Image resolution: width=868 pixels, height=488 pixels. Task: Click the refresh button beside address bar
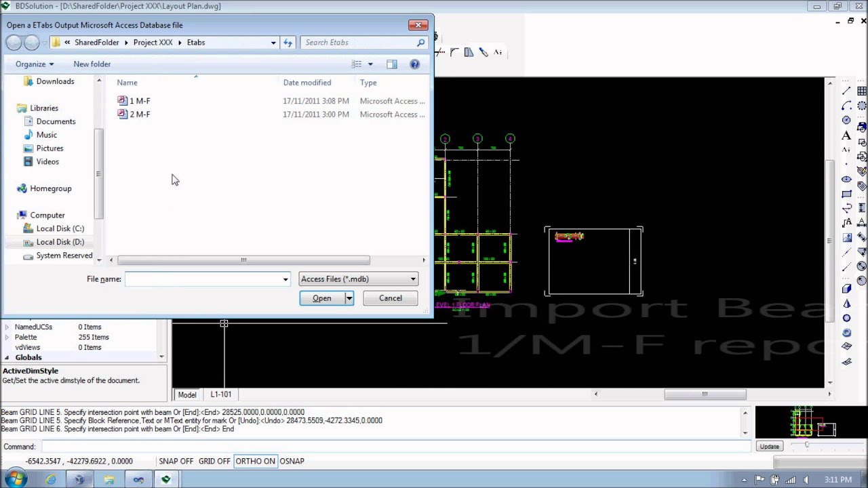point(288,42)
